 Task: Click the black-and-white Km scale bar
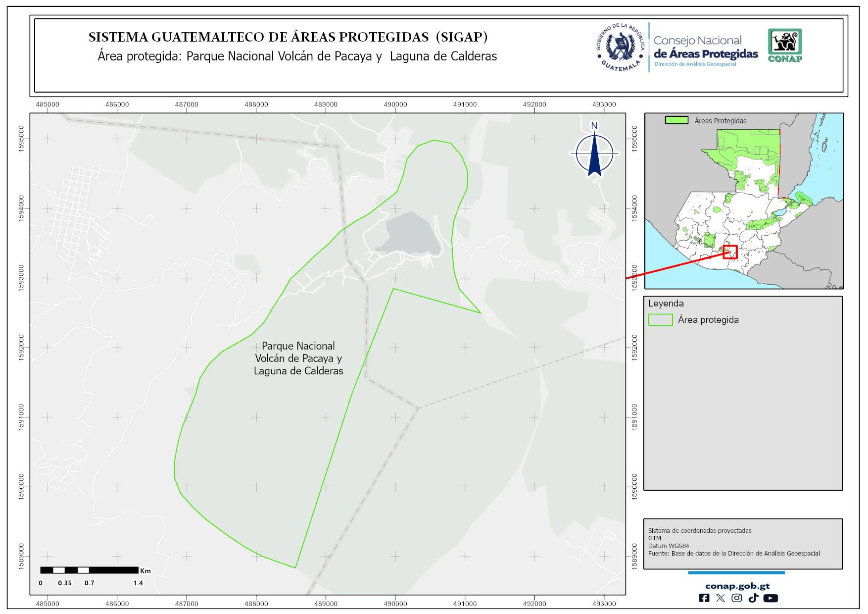(89, 570)
